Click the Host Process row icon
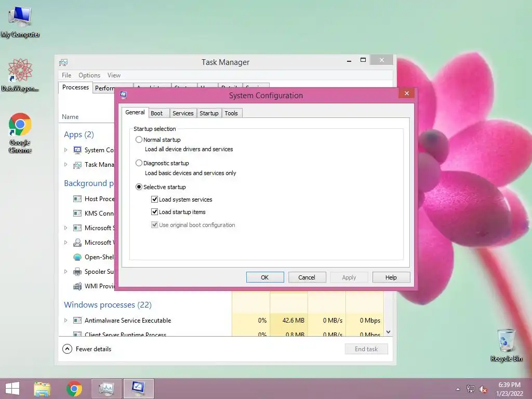Image resolution: width=532 pixels, height=399 pixels. [77, 199]
